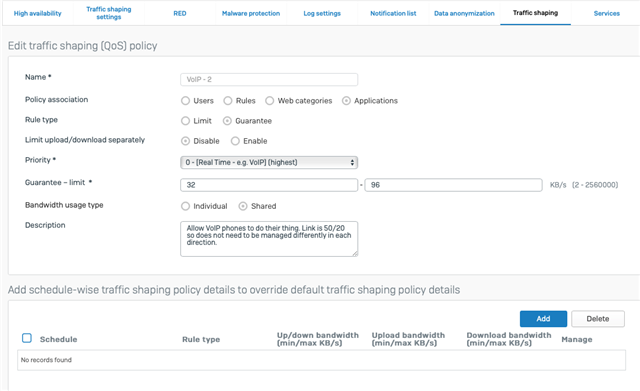
Task: Set rule type to Limit
Action: 185,121
